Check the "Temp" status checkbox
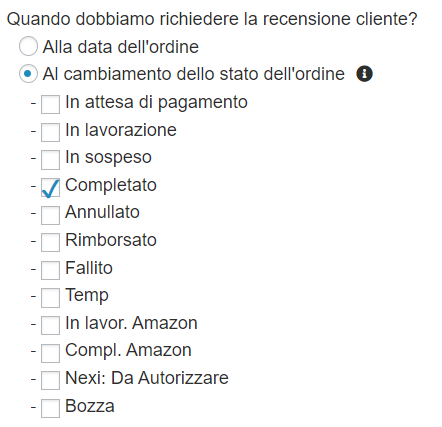This screenshot has width=442, height=427. [50, 298]
